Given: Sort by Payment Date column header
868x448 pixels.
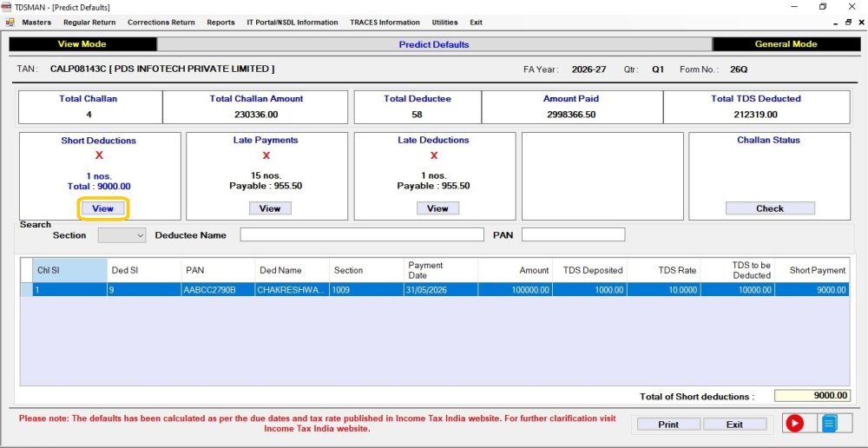Looking at the screenshot, I should coord(441,270).
